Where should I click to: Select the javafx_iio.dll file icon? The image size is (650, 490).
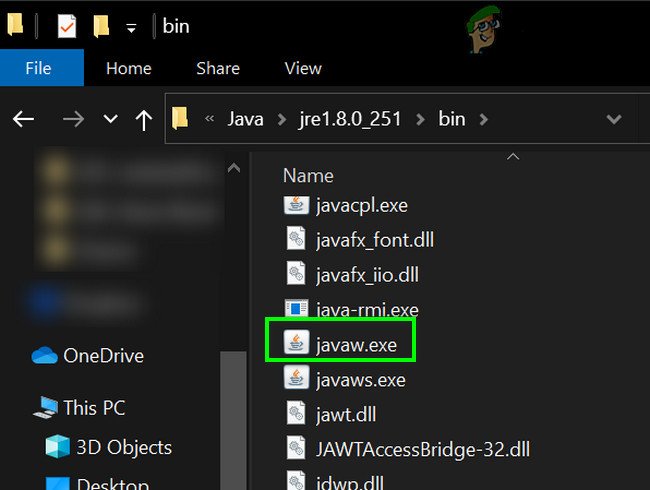point(296,273)
